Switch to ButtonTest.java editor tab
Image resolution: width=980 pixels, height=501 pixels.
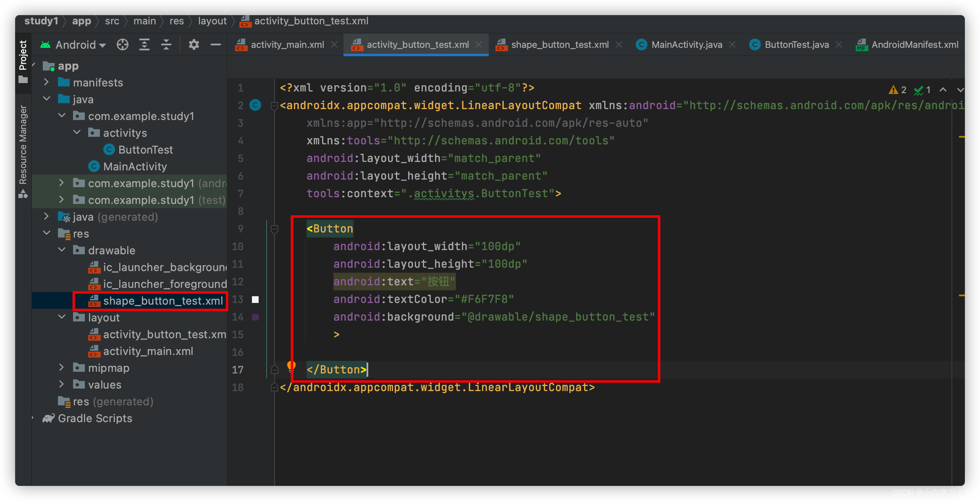pyautogui.click(x=797, y=44)
